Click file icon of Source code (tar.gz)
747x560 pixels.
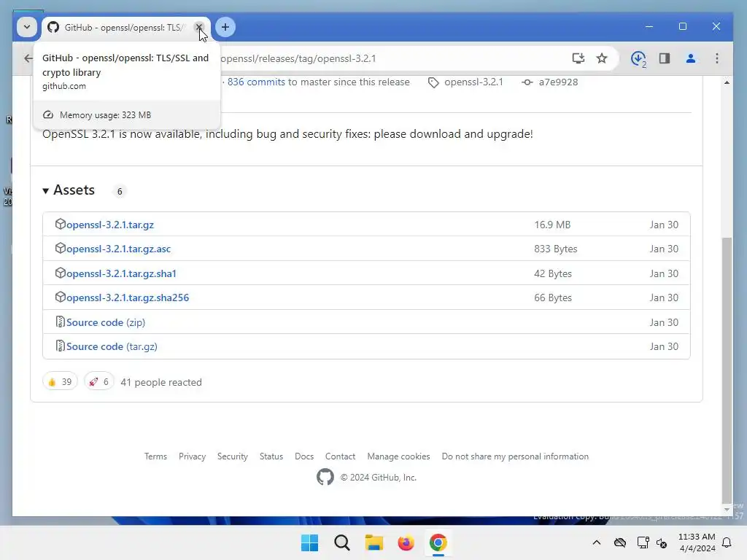tap(60, 346)
